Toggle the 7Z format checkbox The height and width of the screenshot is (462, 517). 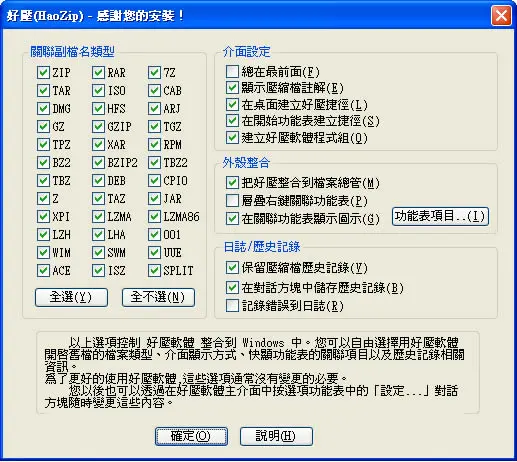[x=154, y=72]
